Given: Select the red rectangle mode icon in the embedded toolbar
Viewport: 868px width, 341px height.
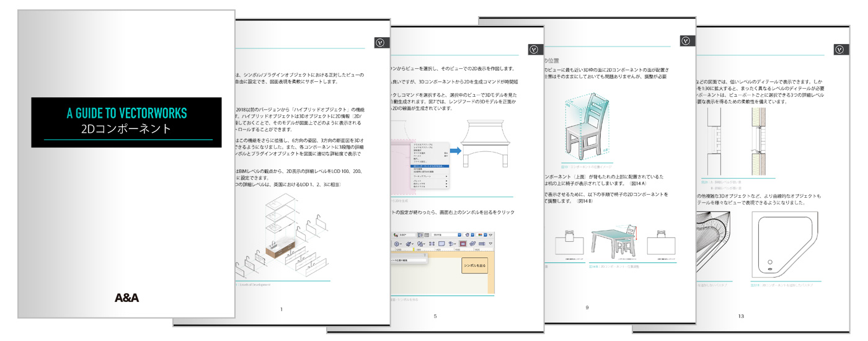Looking at the screenshot, I should [x=463, y=244].
